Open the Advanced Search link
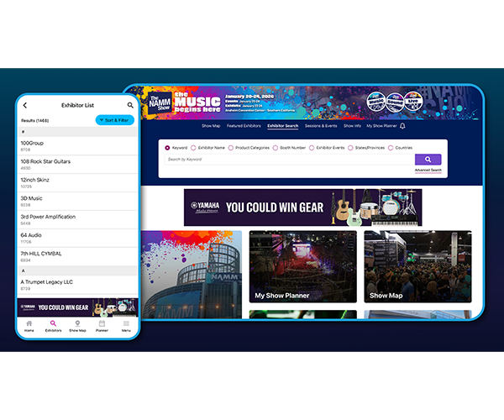 pyautogui.click(x=428, y=170)
